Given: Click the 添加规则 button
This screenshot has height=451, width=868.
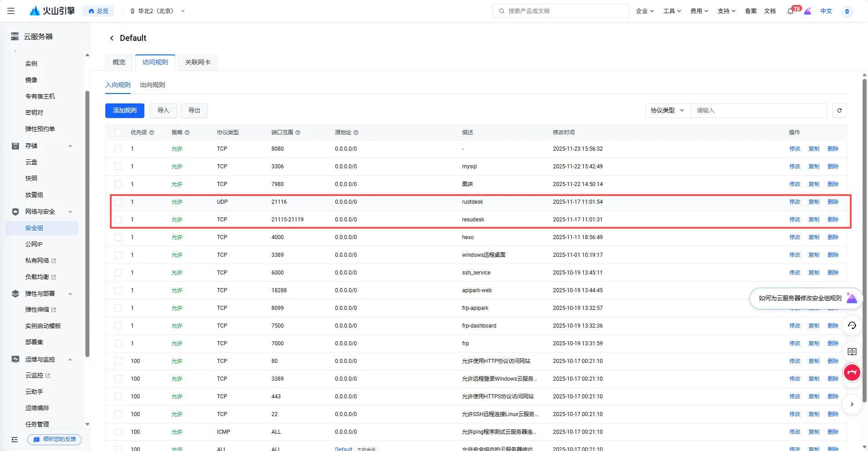Looking at the screenshot, I should pyautogui.click(x=124, y=110).
